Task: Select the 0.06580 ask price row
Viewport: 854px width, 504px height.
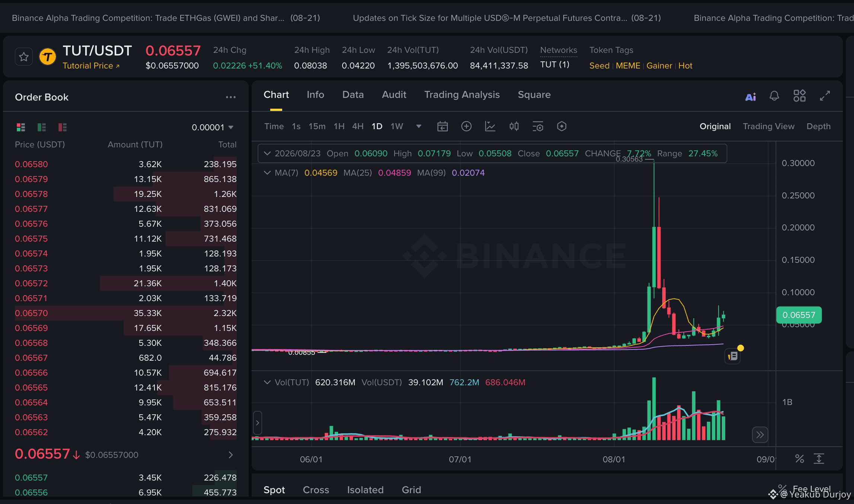Action: (126, 164)
